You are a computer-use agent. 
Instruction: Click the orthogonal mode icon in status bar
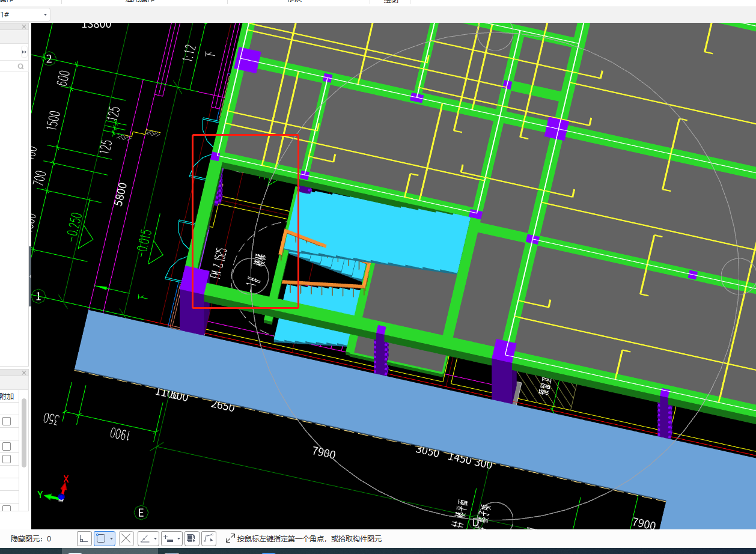[x=85, y=538]
